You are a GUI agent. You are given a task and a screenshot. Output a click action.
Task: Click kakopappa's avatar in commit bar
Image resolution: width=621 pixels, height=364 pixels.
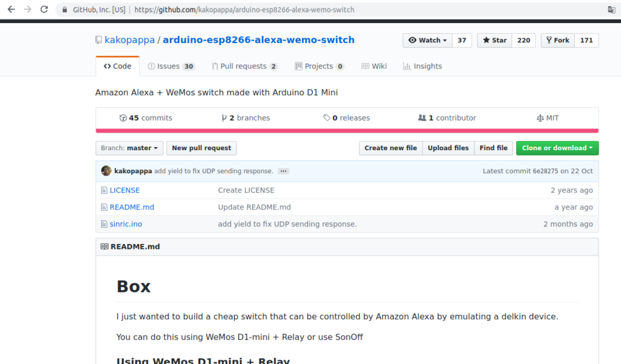coord(106,171)
